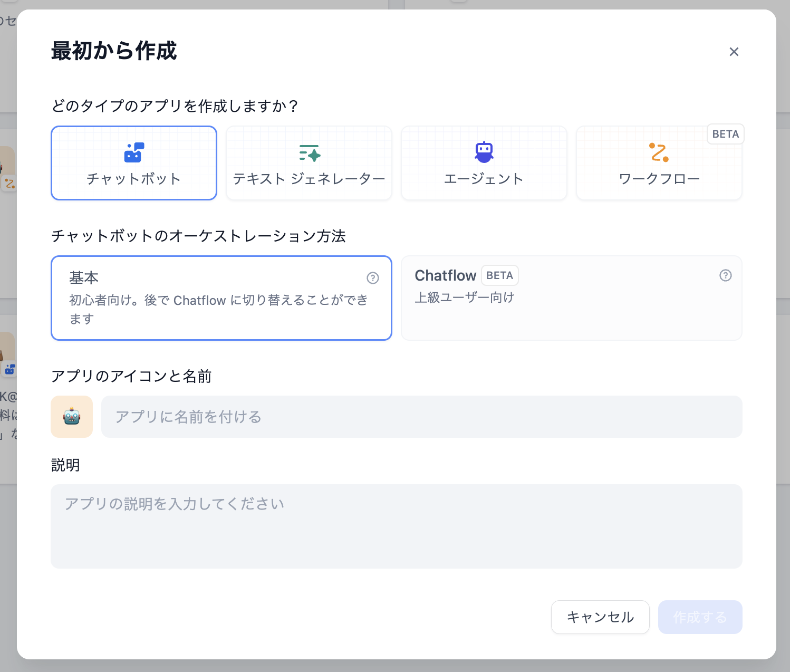
Task: Select the チャットボット app type card
Action: 134,163
